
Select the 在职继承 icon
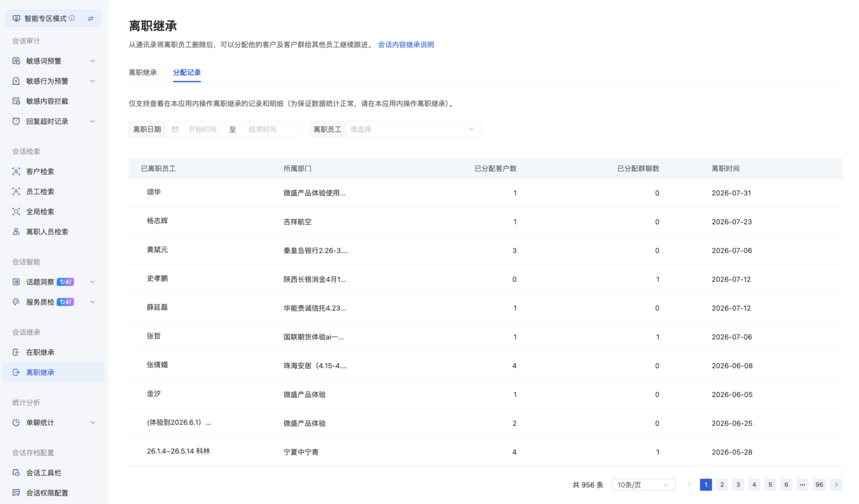tap(16, 352)
